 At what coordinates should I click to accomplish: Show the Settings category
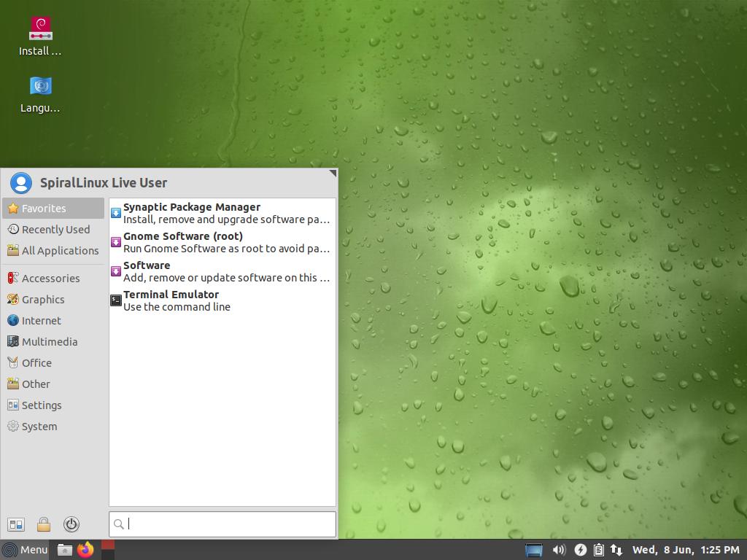coord(53,405)
